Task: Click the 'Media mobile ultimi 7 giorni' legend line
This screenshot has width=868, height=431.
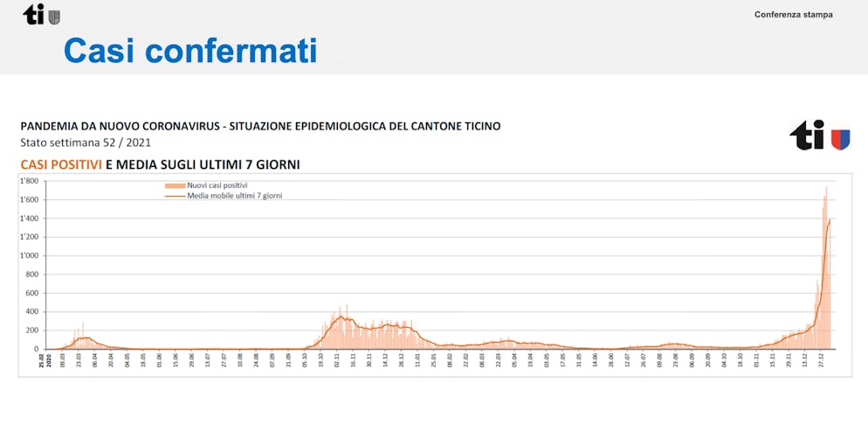Action: (175, 196)
